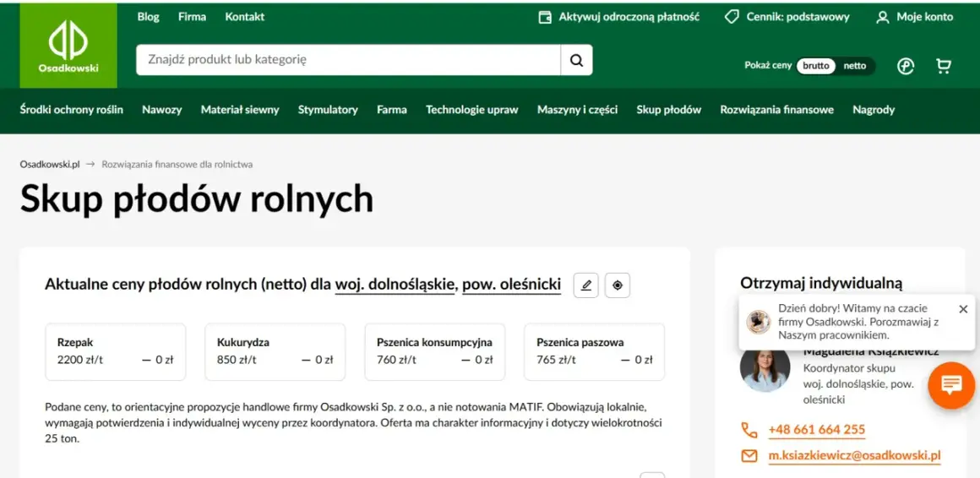The width and height of the screenshot is (980, 478).
Task: Click the price tag icon next to Cennik
Action: point(732,17)
